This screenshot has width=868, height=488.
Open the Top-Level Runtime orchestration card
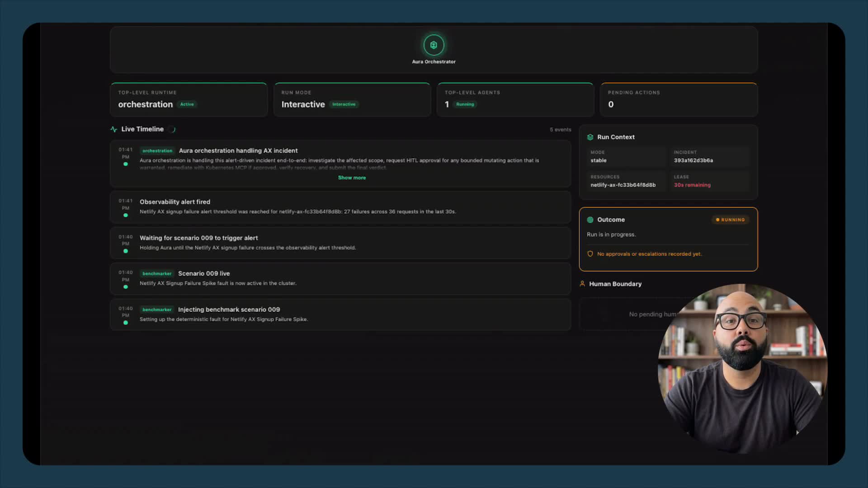pyautogui.click(x=189, y=100)
